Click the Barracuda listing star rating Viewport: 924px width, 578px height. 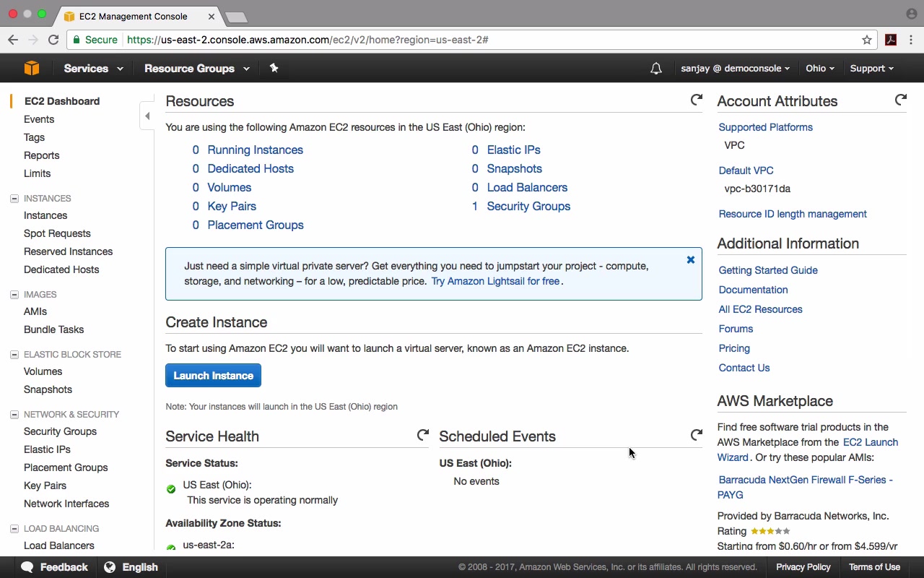(x=770, y=531)
